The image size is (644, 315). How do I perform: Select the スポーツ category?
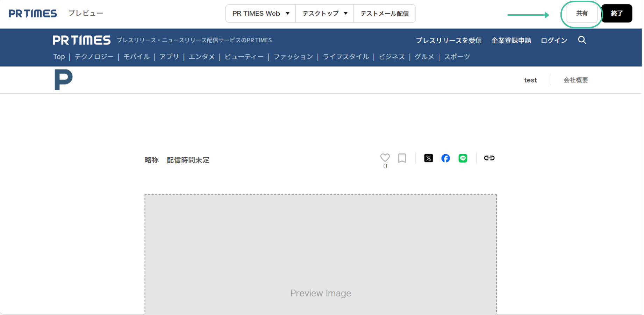pyautogui.click(x=457, y=57)
